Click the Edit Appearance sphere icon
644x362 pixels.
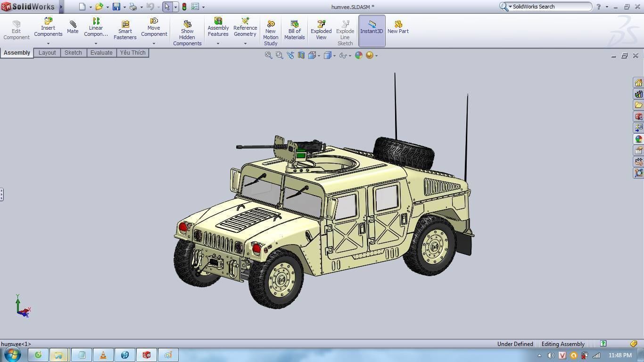pos(359,55)
